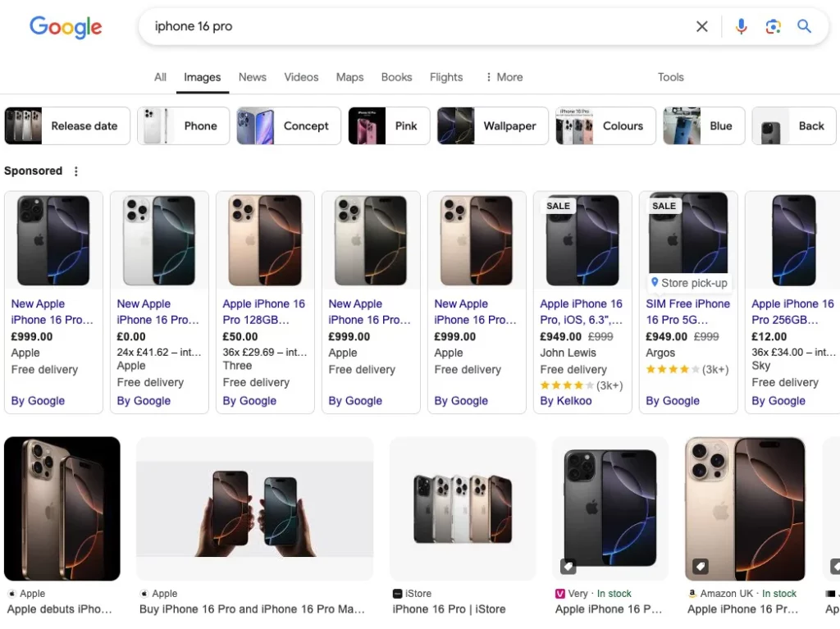Select the Wallpaper filter chip
The image size is (840, 629).
(492, 126)
